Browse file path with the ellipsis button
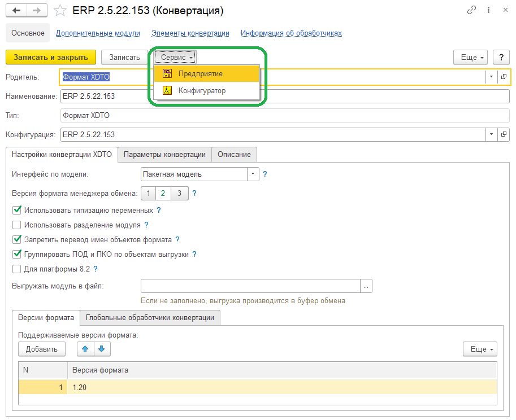 [366, 286]
